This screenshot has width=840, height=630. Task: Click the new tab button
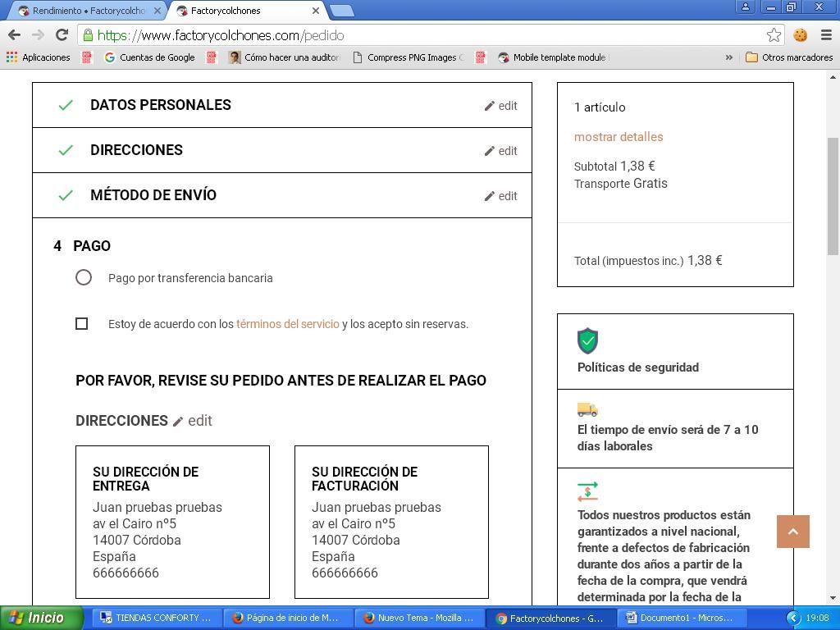[341, 10]
